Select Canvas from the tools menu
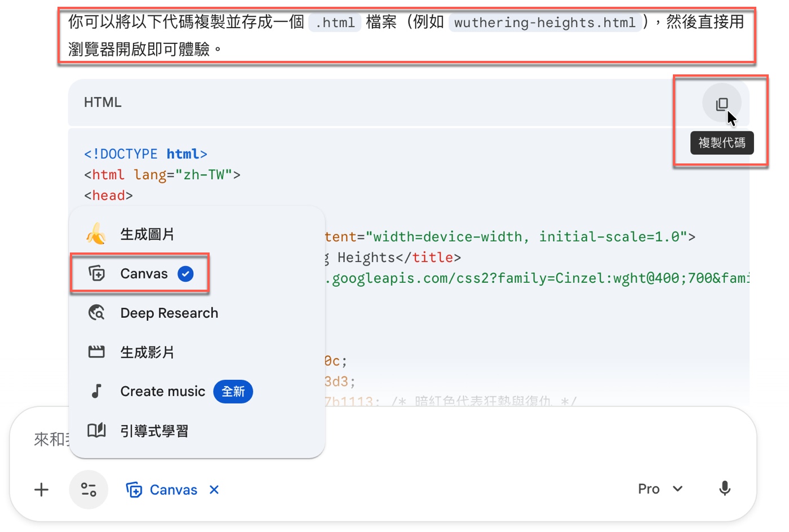This screenshot has height=532, width=789. pyautogui.click(x=143, y=273)
